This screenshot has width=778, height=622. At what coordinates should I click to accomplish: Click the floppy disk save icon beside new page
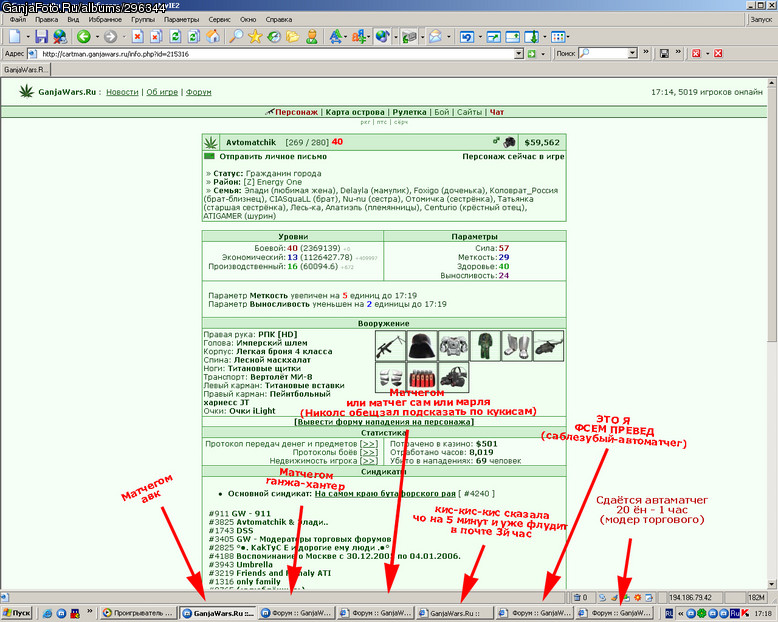(x=41, y=37)
